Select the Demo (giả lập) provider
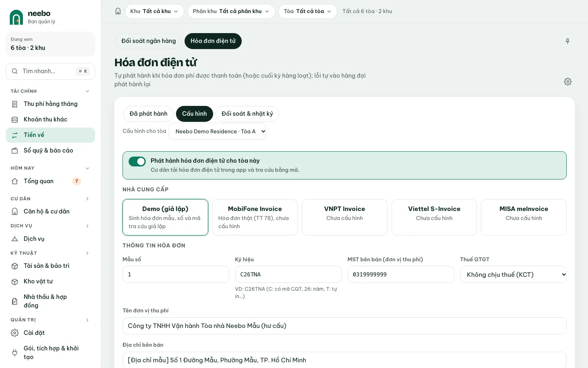 [x=165, y=218]
